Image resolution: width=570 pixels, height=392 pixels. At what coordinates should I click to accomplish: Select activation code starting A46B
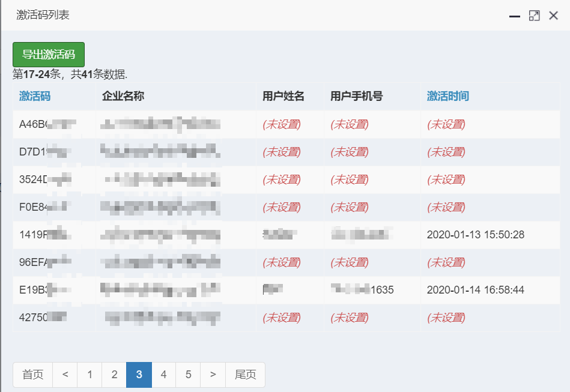tap(47, 124)
